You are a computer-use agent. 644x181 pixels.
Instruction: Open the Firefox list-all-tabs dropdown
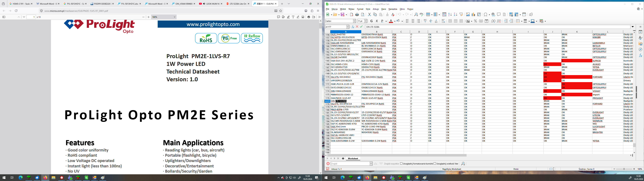pos(289,4)
